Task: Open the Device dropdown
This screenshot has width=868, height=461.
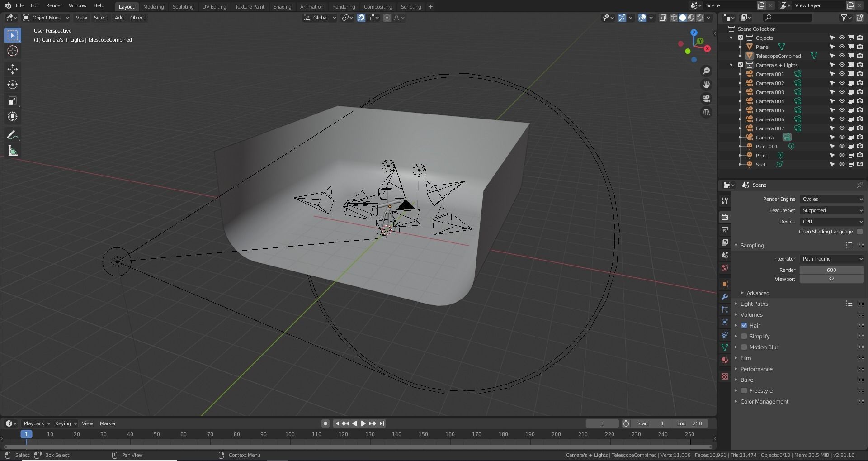Action: (832, 222)
